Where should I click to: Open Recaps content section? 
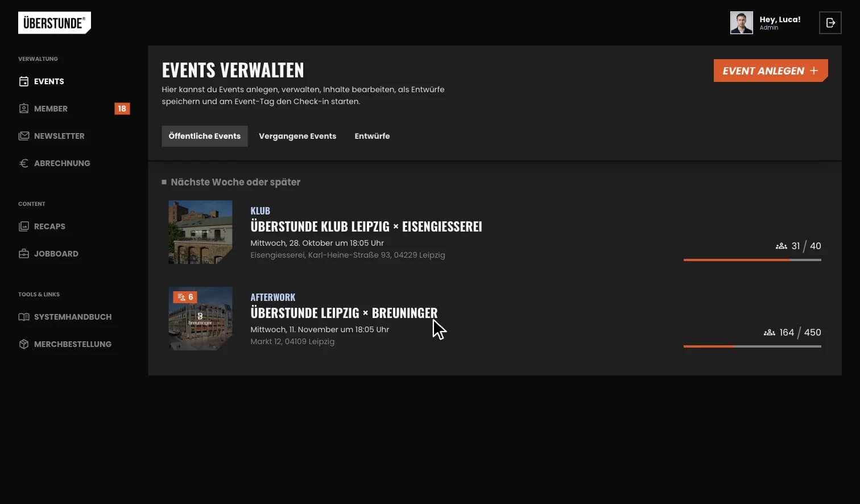pyautogui.click(x=49, y=226)
